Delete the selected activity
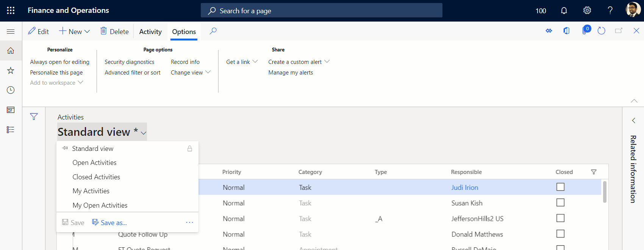The width and height of the screenshot is (644, 250). click(114, 31)
